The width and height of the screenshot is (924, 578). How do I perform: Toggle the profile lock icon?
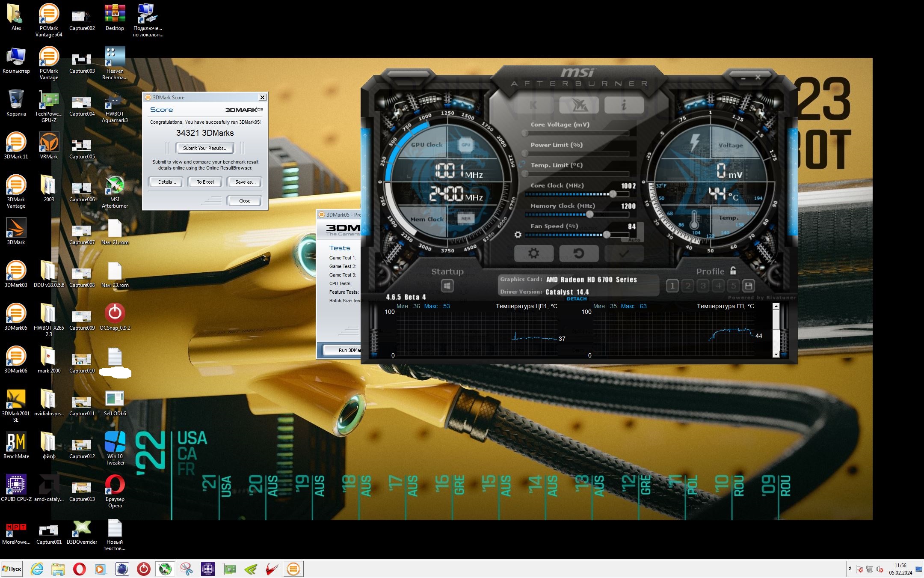tap(733, 271)
